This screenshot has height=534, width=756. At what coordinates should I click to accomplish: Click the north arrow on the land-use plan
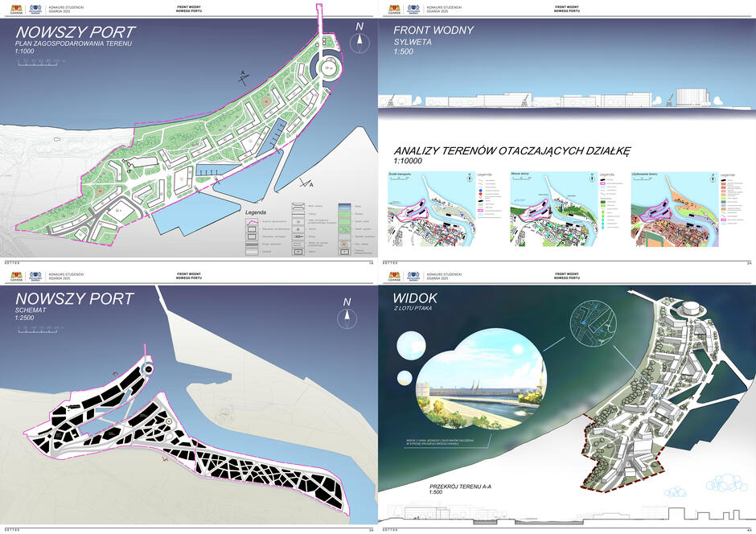[x=361, y=40]
